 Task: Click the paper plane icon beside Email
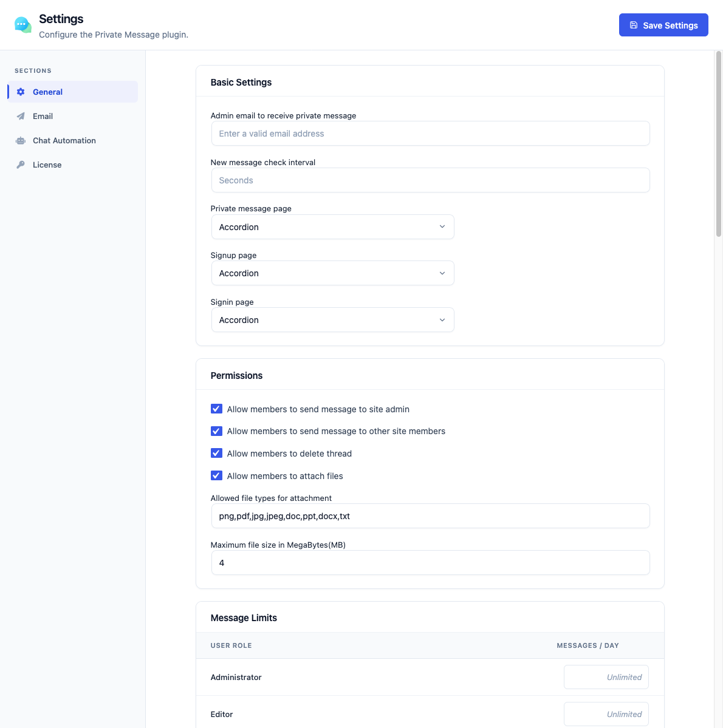[21, 116]
